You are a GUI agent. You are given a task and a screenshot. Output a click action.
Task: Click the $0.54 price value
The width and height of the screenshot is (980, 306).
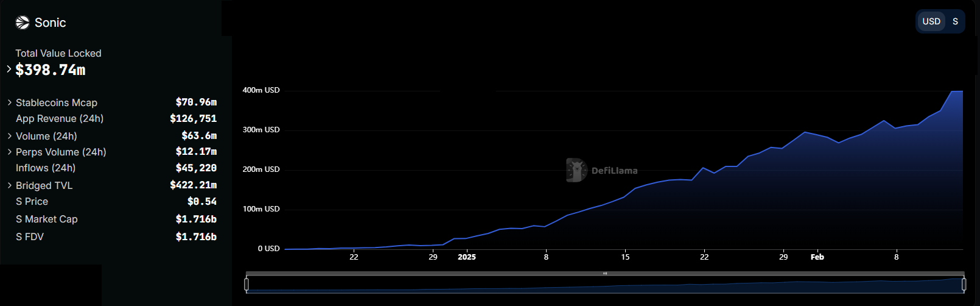tap(202, 201)
